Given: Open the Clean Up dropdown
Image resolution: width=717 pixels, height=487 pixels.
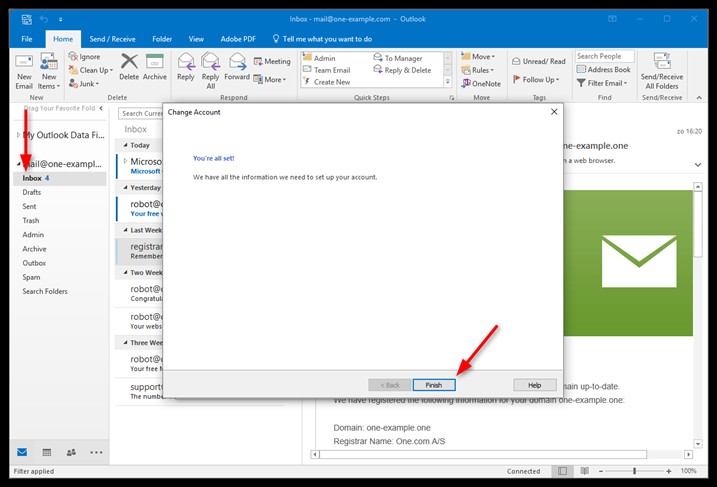Looking at the screenshot, I should click(x=91, y=70).
